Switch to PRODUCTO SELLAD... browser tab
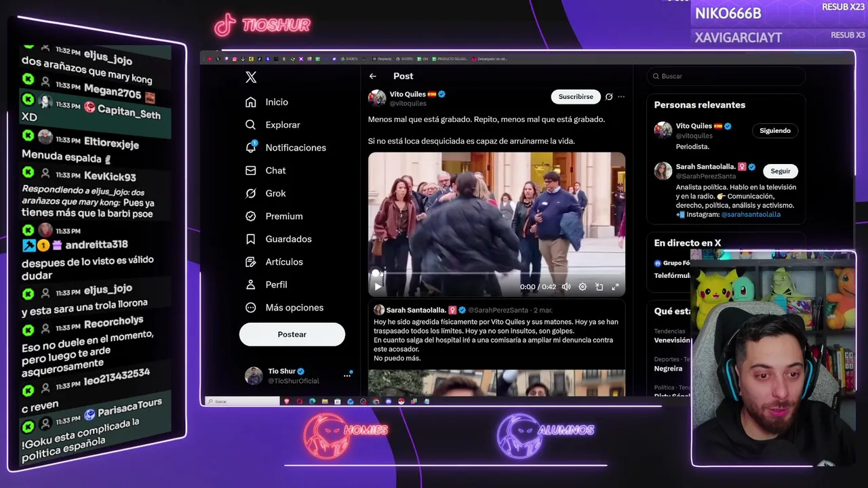The width and height of the screenshot is (868, 488). click(450, 59)
